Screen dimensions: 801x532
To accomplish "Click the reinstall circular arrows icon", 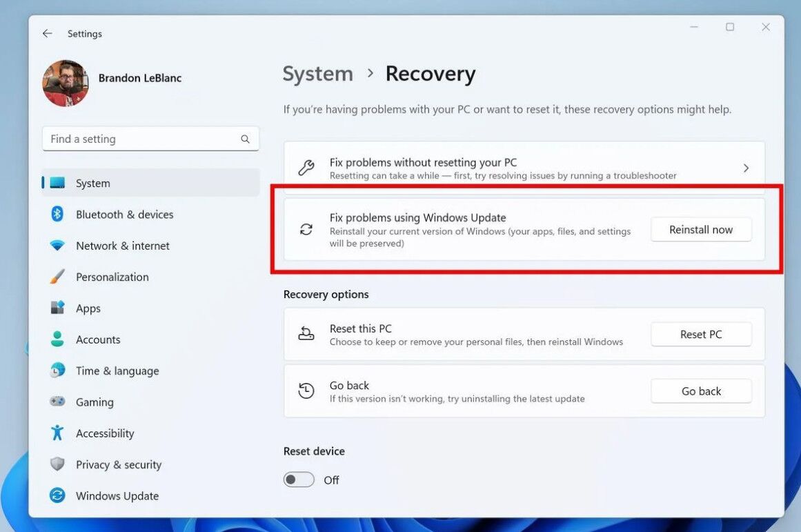I will [306, 230].
